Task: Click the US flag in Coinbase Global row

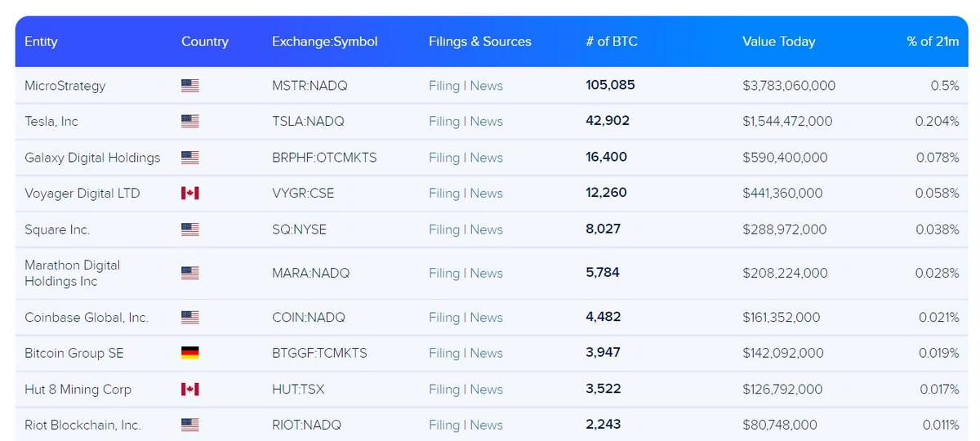Action: click(x=190, y=317)
